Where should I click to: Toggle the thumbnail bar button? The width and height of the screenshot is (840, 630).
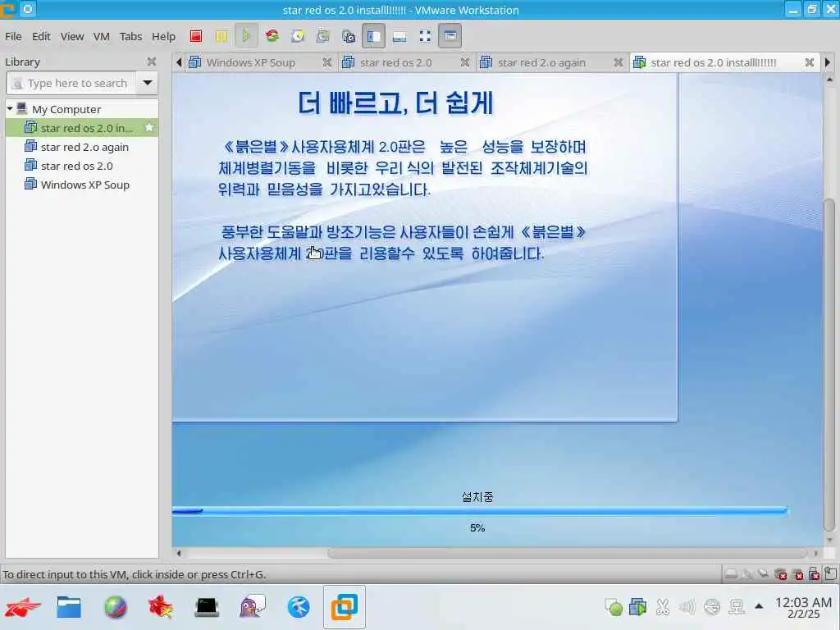399,36
